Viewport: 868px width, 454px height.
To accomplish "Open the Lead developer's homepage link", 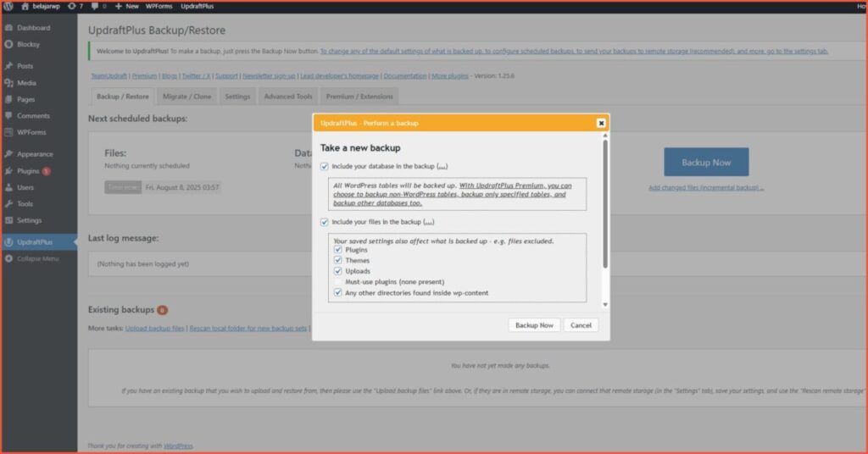I will coord(339,76).
